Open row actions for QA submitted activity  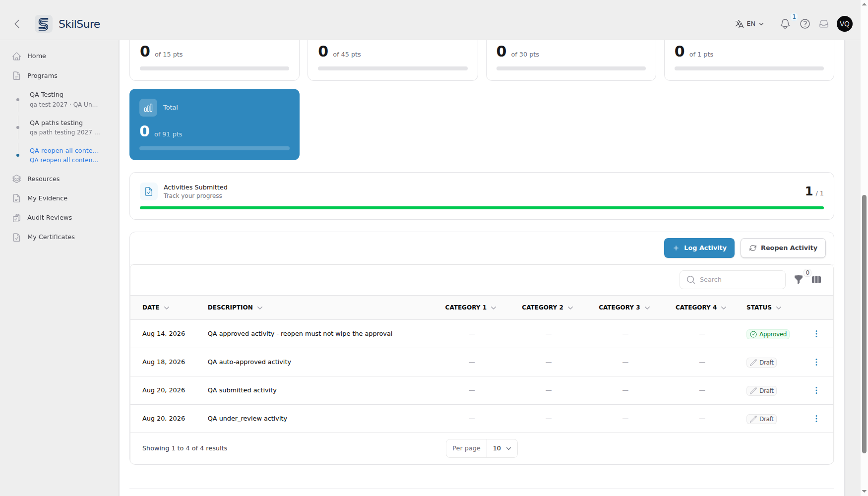point(816,390)
